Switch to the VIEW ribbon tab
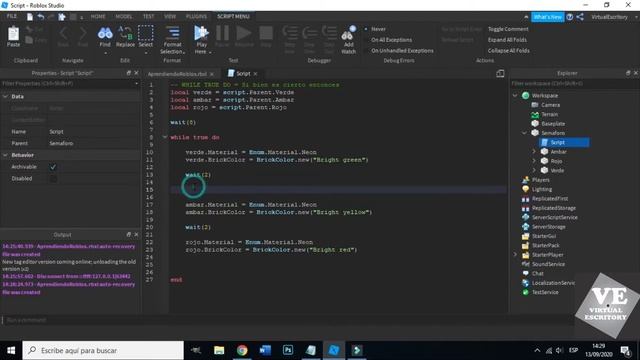 coord(170,17)
